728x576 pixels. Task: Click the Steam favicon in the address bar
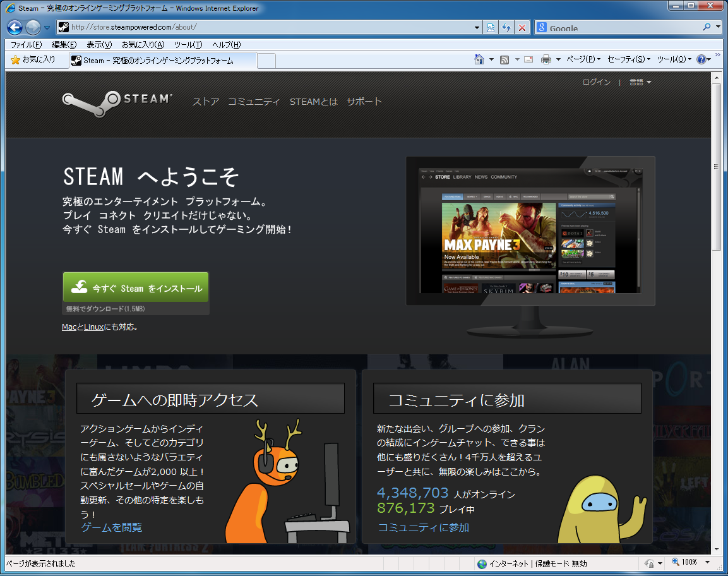(x=64, y=27)
